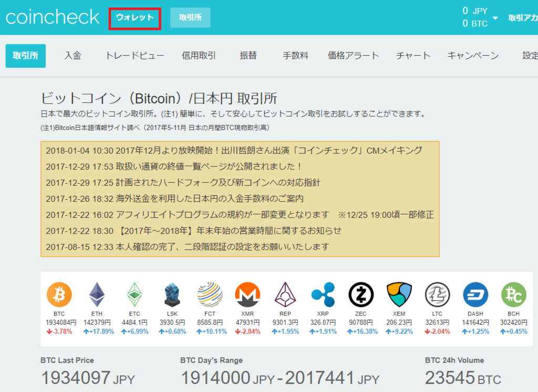Screen dimensions: 538x392
Task: Select the Ripple XRP coin icon
Action: 323,295
